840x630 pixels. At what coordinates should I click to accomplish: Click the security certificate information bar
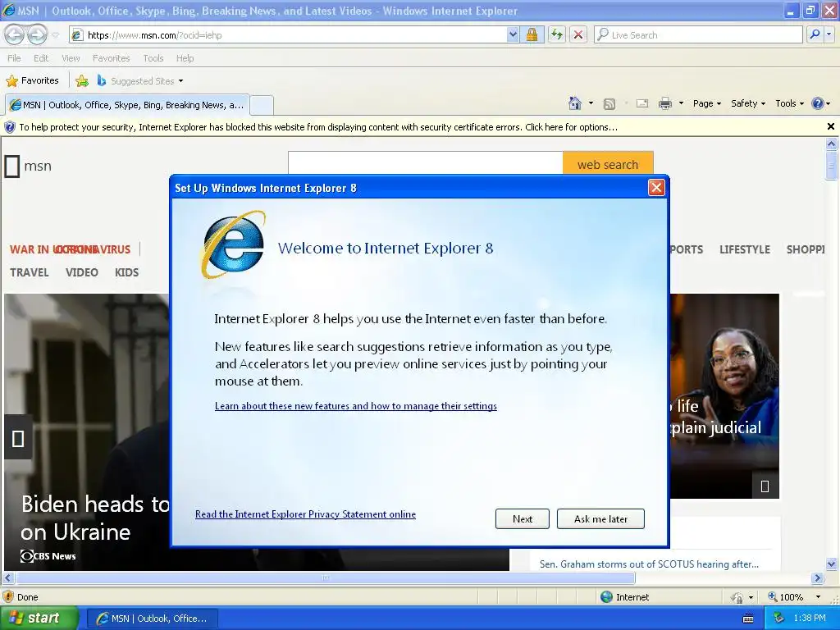tap(413, 127)
